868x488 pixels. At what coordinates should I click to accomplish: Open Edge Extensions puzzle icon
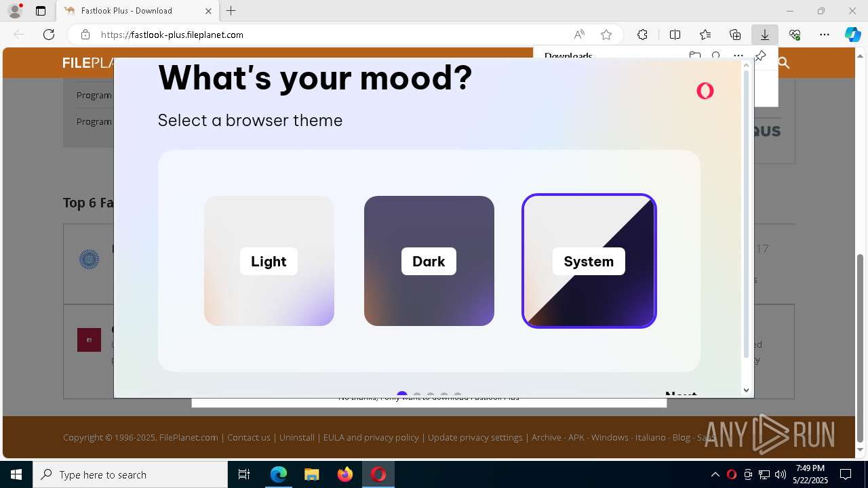pos(642,35)
